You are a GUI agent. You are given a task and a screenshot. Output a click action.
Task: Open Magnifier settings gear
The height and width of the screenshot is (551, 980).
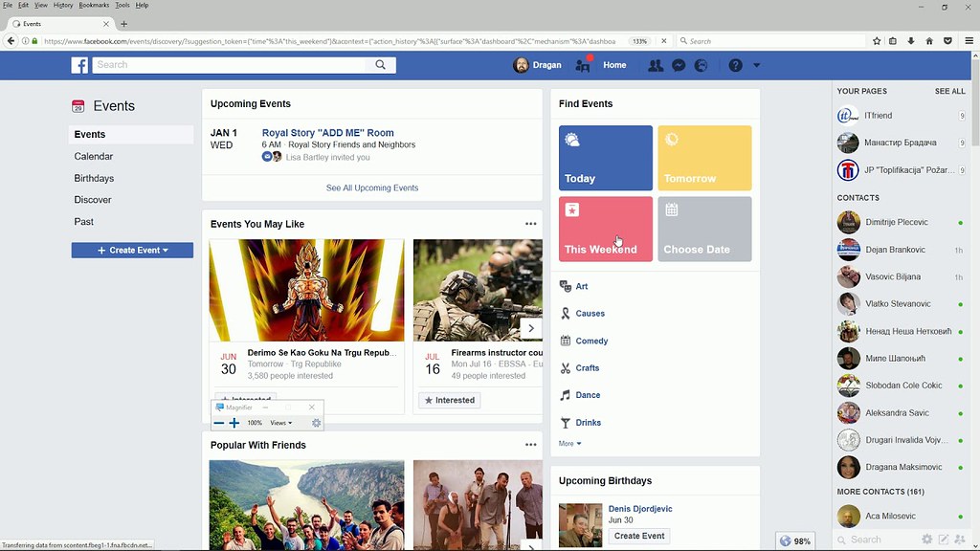(x=316, y=422)
